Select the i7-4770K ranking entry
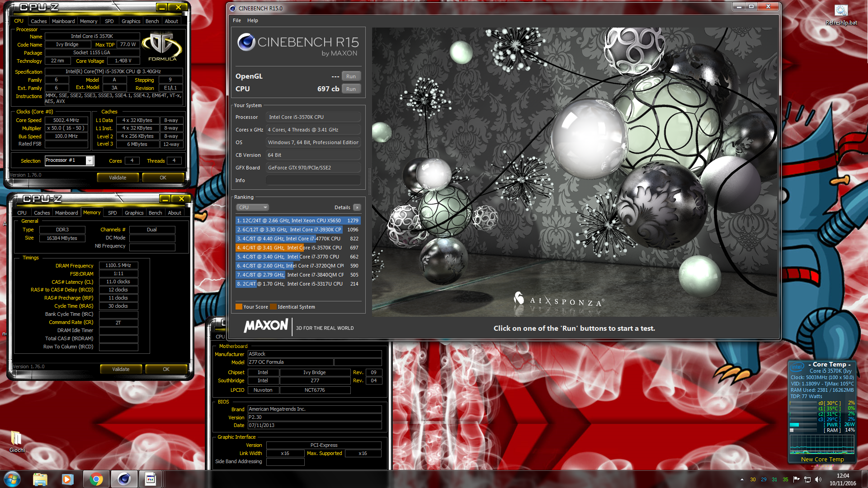This screenshot has width=868, height=488. tap(298, 239)
